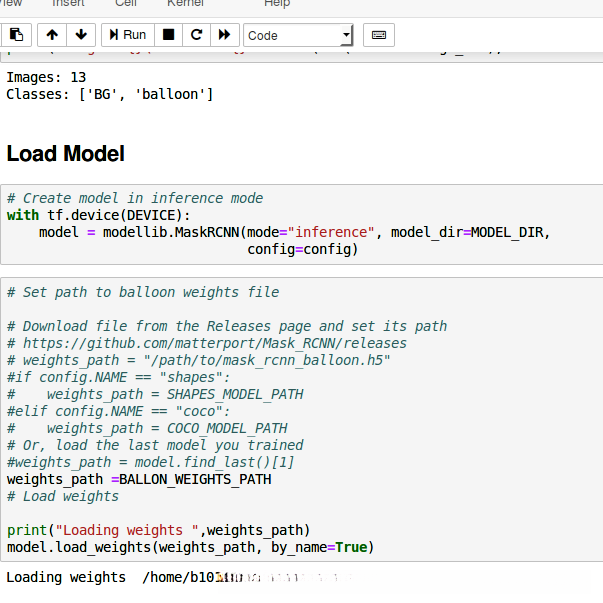This screenshot has width=603, height=603.
Task: Interrupt the kernel with stop icon
Action: click(x=168, y=35)
